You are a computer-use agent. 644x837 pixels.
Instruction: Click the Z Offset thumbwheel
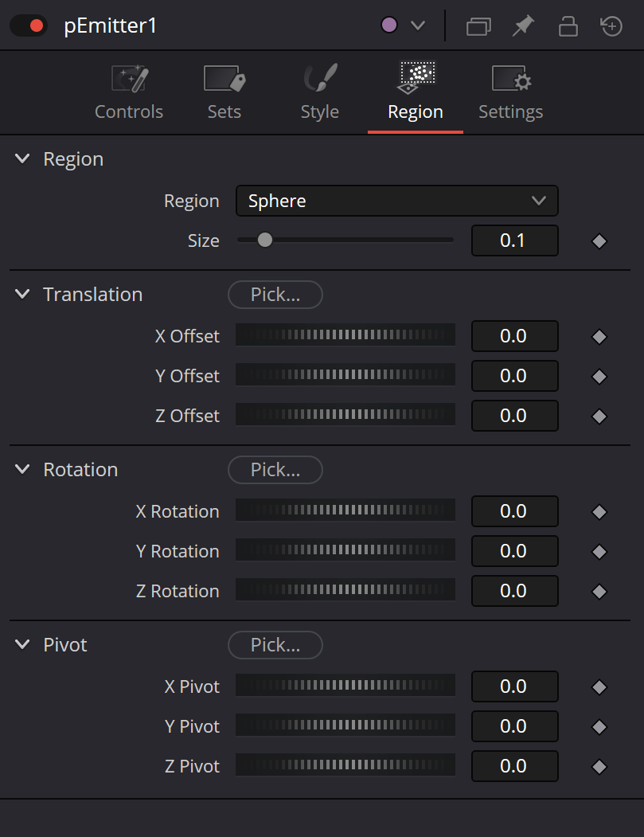(345, 415)
